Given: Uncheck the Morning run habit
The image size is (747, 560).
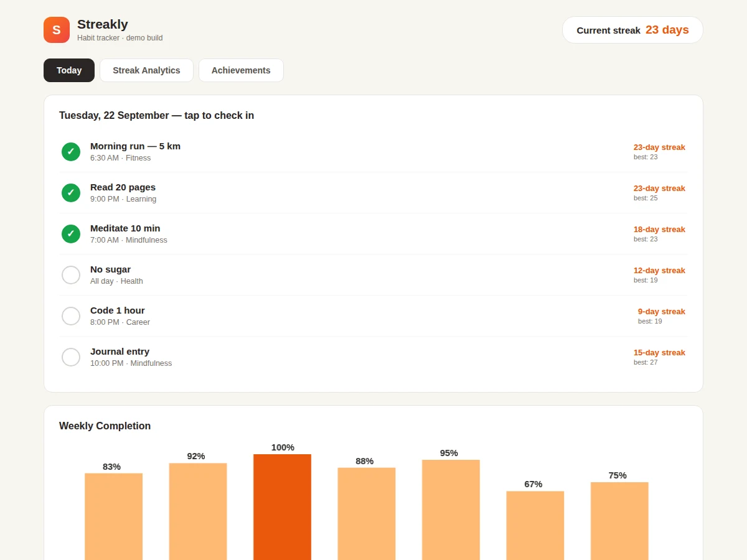Looking at the screenshot, I should (71, 152).
